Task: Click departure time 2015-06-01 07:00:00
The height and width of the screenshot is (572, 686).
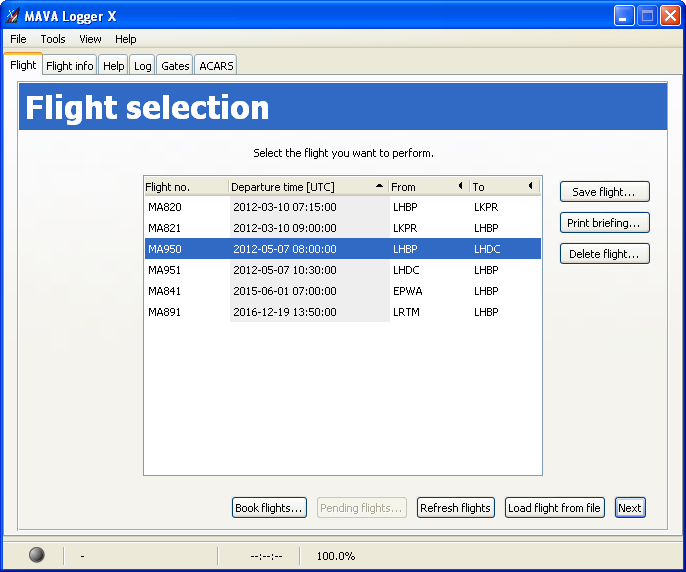Action: pyautogui.click(x=285, y=291)
